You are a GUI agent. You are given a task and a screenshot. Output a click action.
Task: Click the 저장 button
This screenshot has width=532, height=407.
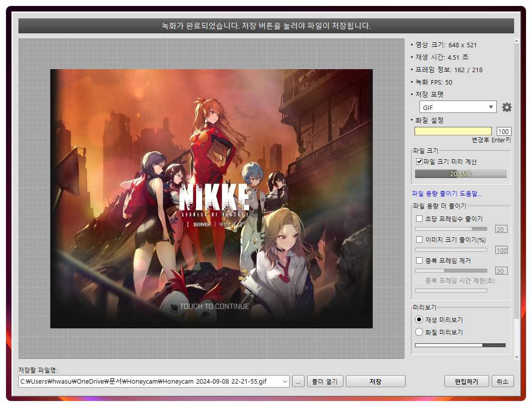[375, 382]
